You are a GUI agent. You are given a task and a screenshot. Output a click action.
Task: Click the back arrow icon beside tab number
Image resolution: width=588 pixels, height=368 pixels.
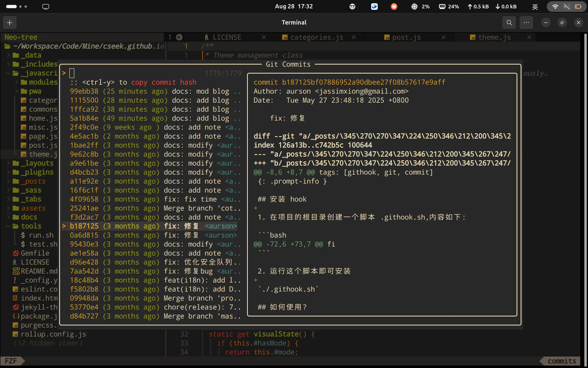click(x=179, y=37)
